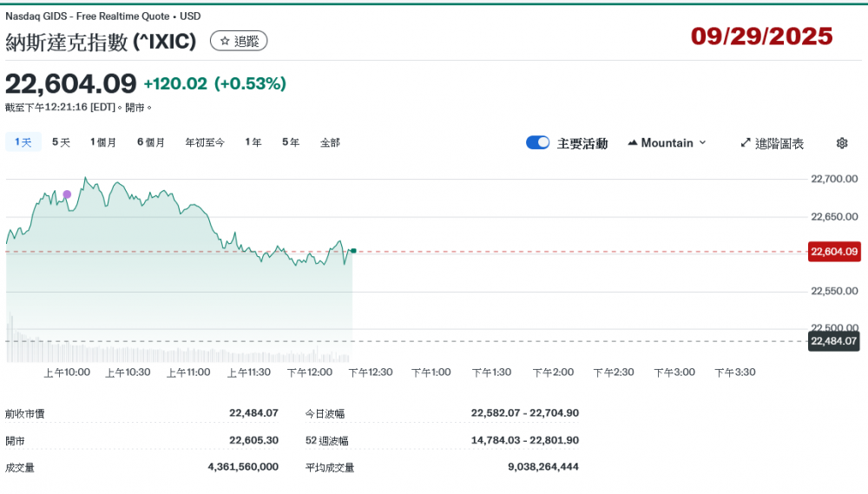Select the 1年 range tab
The image size is (868, 494).
(253, 142)
